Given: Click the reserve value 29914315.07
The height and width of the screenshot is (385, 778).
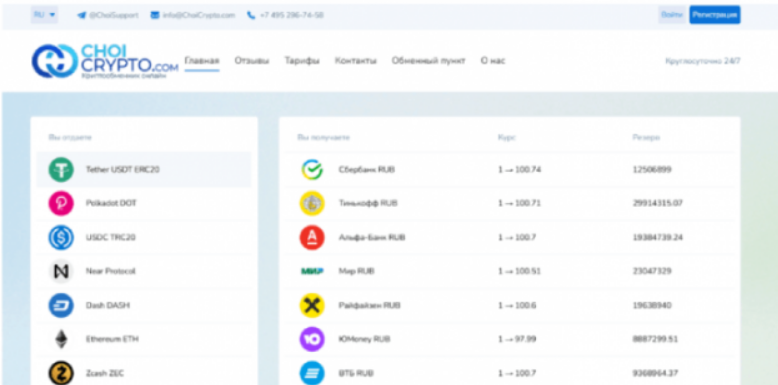Looking at the screenshot, I should (x=657, y=203).
